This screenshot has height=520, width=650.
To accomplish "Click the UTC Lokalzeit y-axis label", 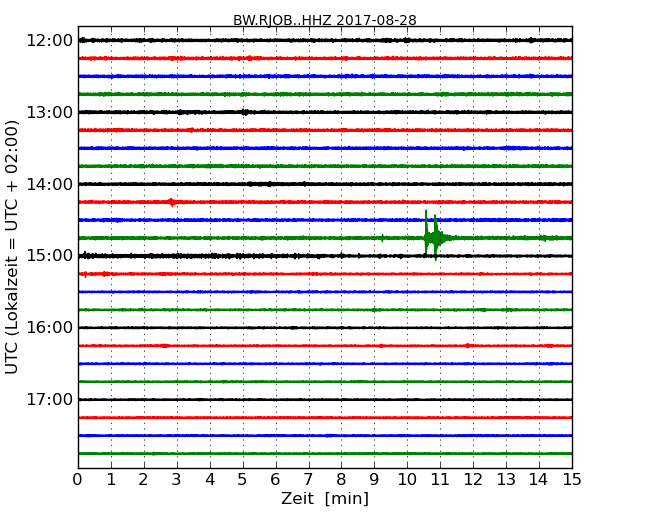I will [x=12, y=247].
